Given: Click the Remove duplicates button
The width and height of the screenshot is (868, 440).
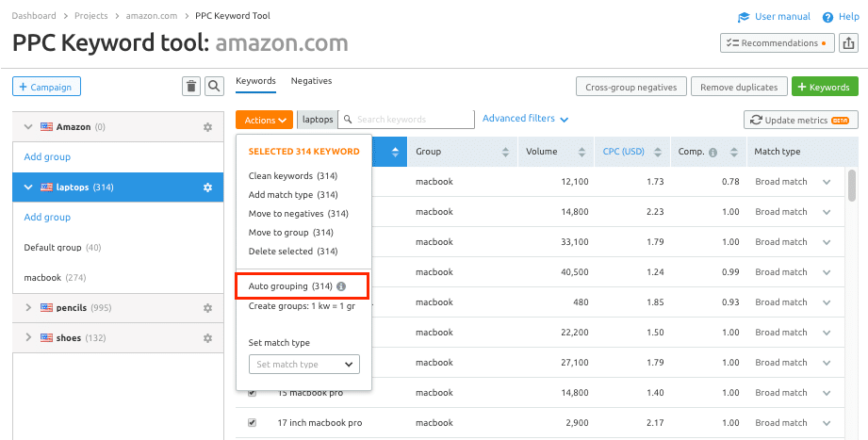Looking at the screenshot, I should (739, 87).
